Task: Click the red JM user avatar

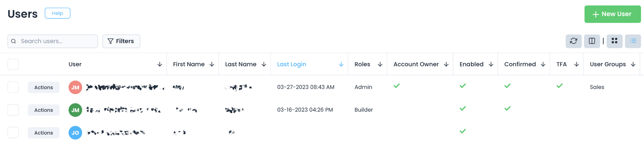Action: pyautogui.click(x=75, y=87)
